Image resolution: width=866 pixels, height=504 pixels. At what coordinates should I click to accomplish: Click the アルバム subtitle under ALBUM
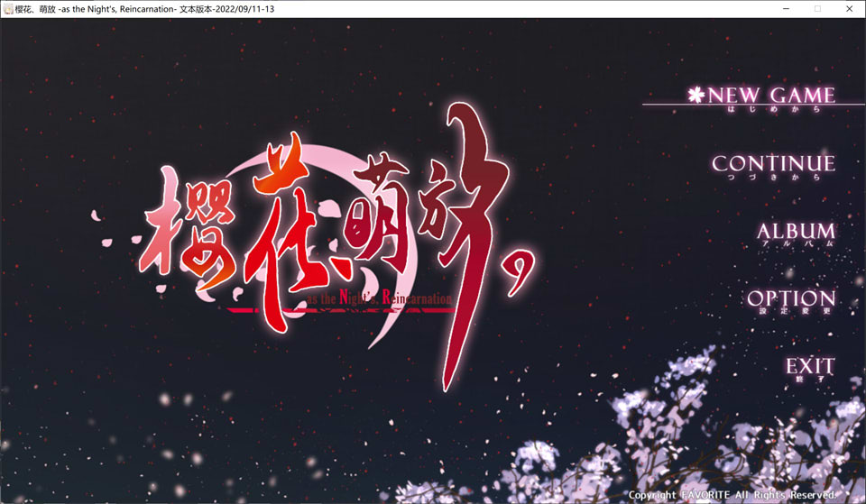tap(797, 245)
